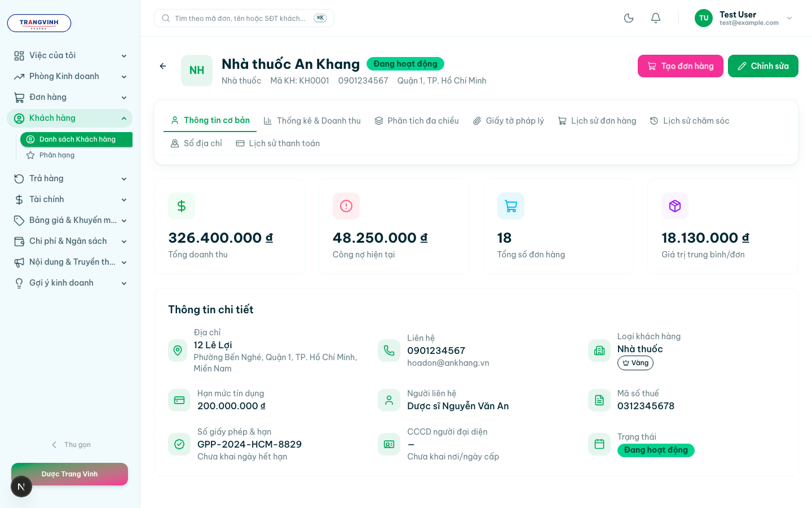Expand the Đơn hàng sidebar menu
This screenshot has width=812, height=508.
70,97
